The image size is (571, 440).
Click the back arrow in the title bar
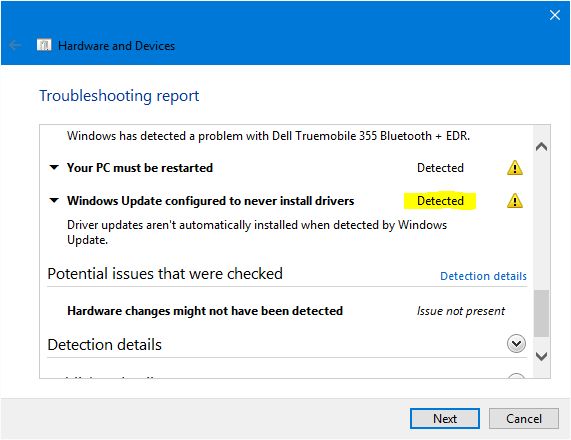point(15,46)
